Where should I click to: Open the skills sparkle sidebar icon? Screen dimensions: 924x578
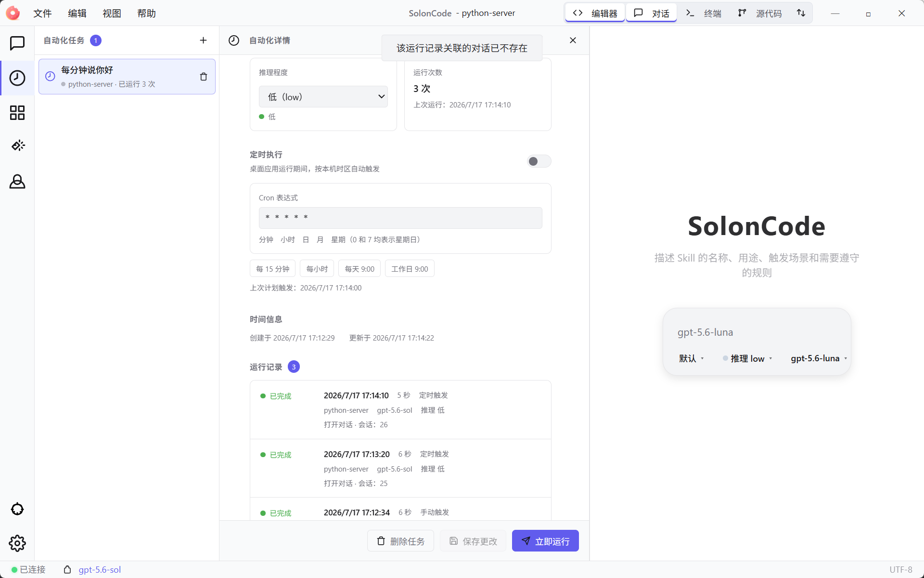(17, 145)
